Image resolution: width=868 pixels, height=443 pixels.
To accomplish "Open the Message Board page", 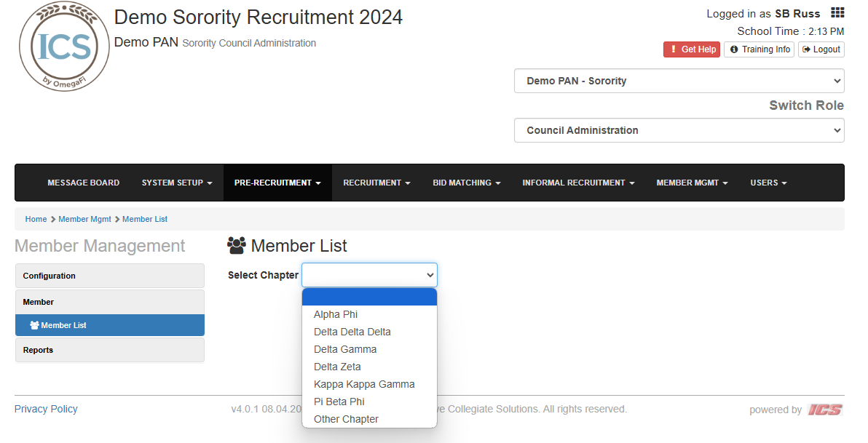I will point(83,183).
